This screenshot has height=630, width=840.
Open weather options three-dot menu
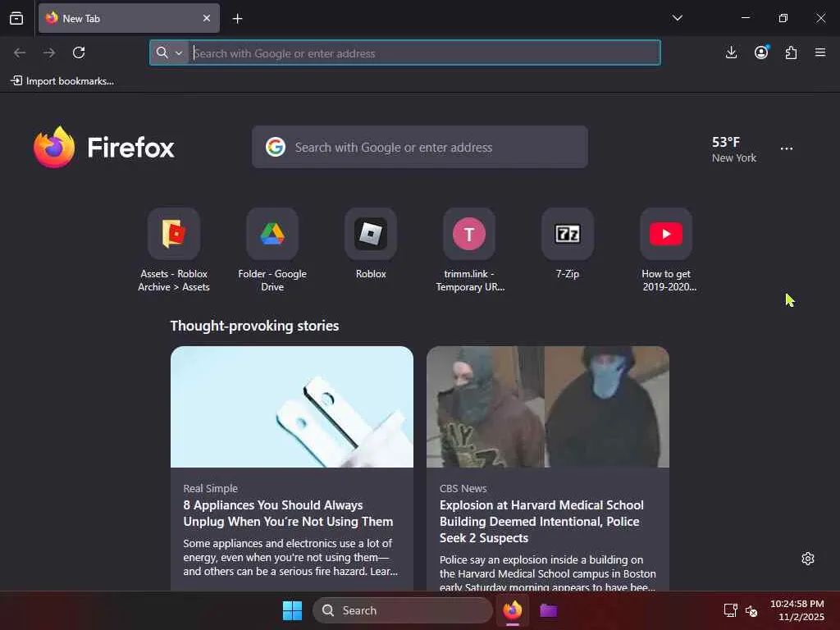tap(787, 148)
